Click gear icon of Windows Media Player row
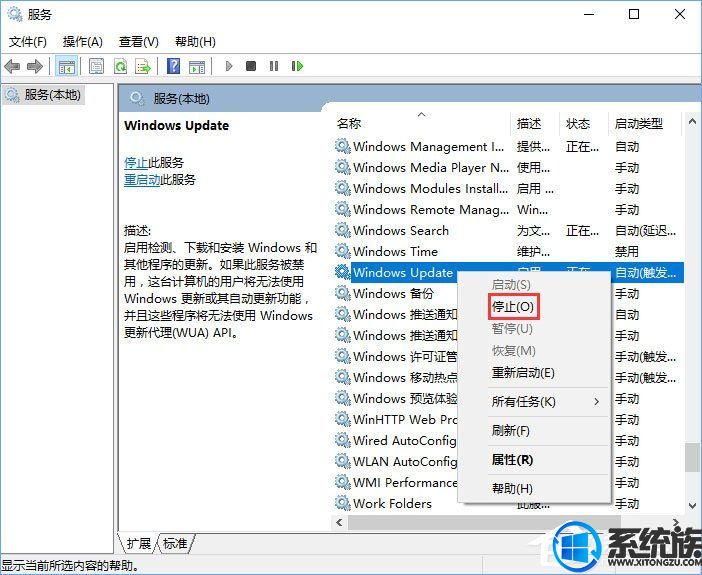Viewport: 702px width, 575px height. [342, 167]
